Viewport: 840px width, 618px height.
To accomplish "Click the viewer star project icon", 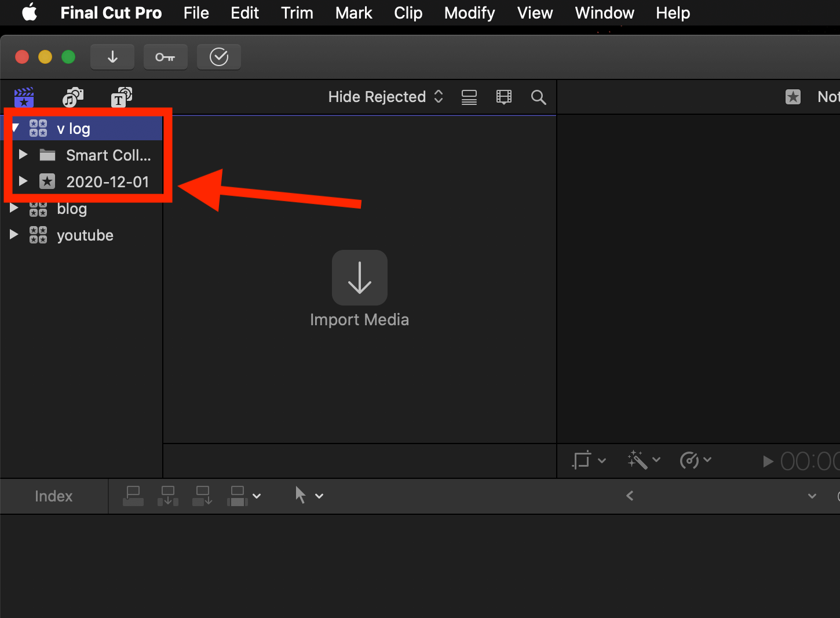I will pyautogui.click(x=793, y=97).
